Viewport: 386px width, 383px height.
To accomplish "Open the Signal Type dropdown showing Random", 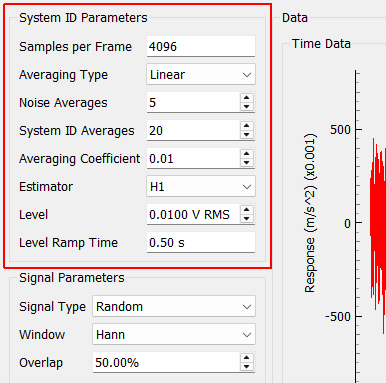I will click(174, 306).
